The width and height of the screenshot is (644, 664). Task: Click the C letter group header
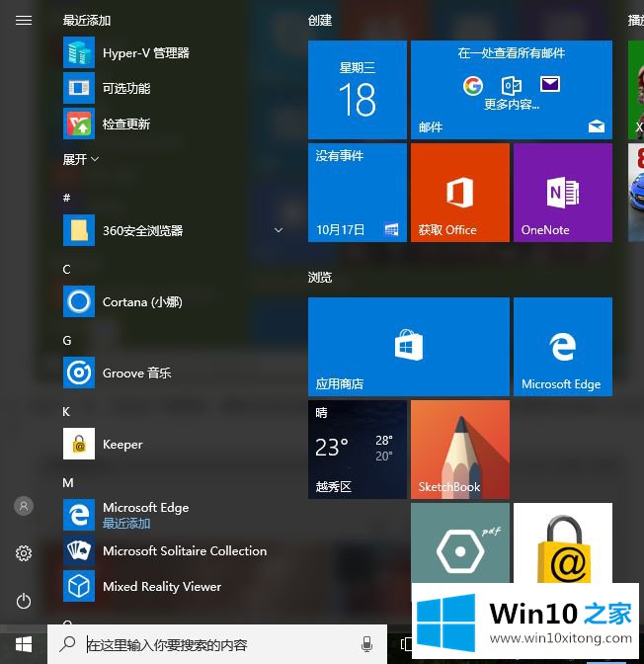tap(66, 269)
